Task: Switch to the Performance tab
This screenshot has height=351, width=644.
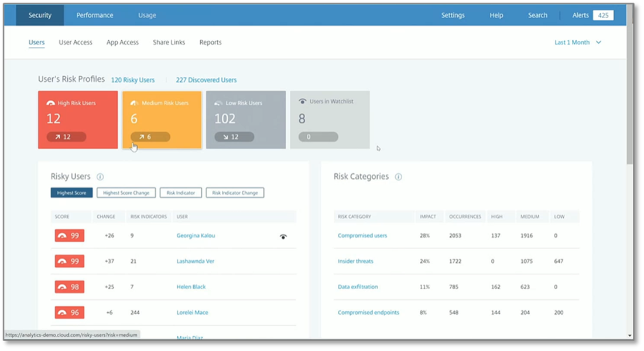Action: (x=95, y=15)
